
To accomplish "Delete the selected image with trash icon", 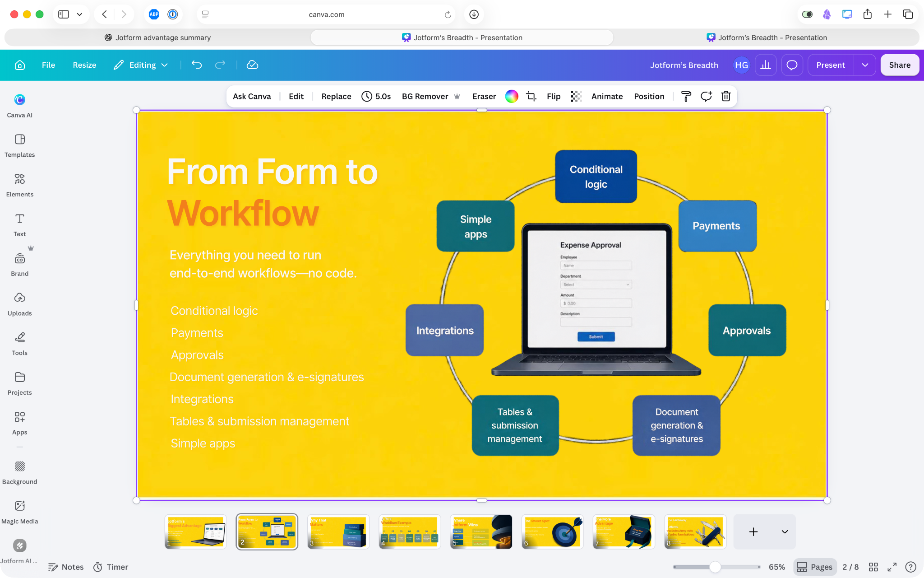I will click(726, 96).
